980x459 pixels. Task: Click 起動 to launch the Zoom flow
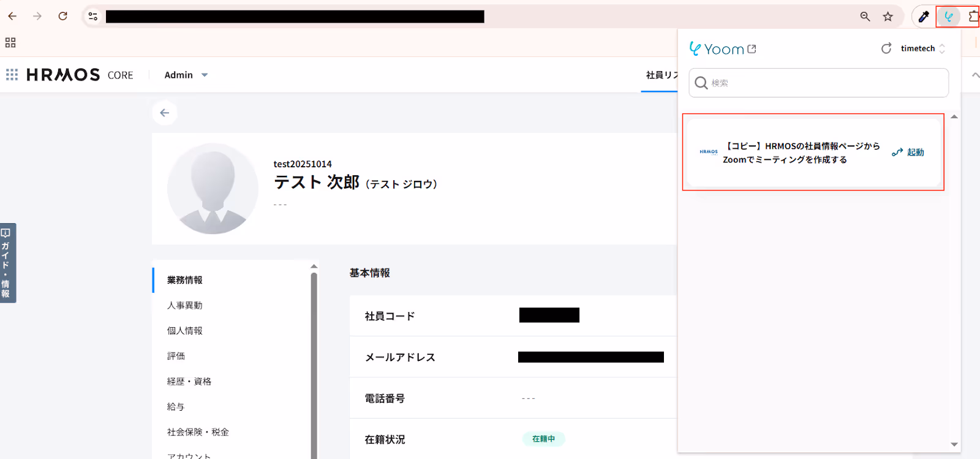908,152
